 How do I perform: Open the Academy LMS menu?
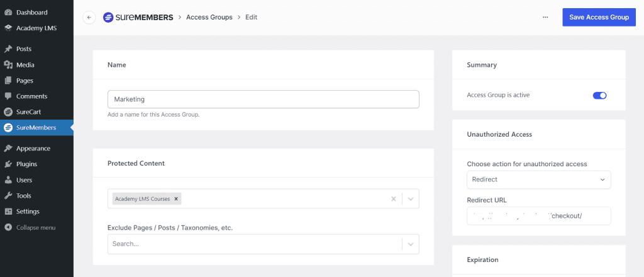[36, 28]
